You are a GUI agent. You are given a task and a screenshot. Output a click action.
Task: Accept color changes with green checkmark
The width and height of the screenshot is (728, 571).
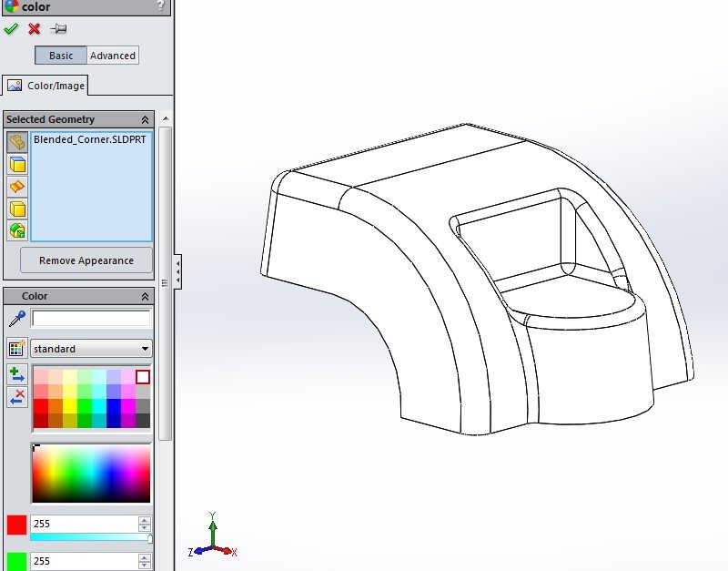pos(11,29)
